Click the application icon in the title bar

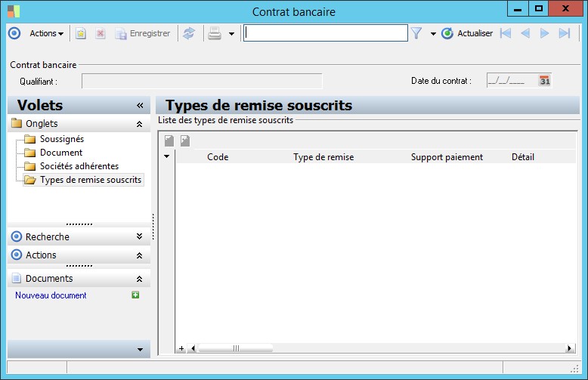(14, 11)
